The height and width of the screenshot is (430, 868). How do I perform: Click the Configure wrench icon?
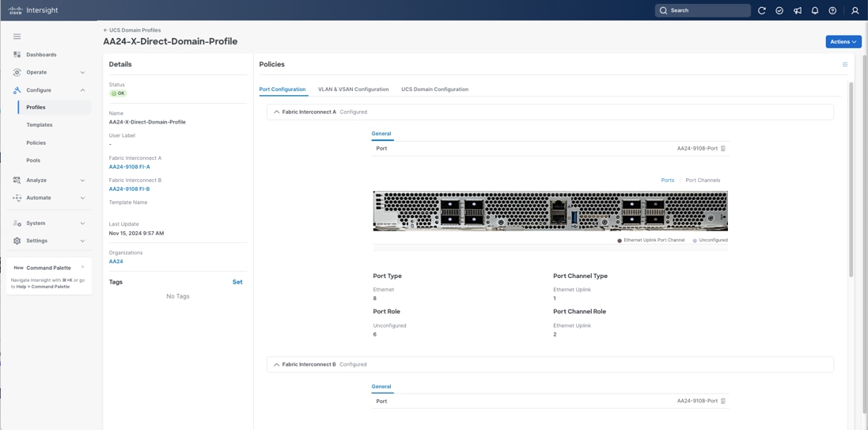coord(17,89)
